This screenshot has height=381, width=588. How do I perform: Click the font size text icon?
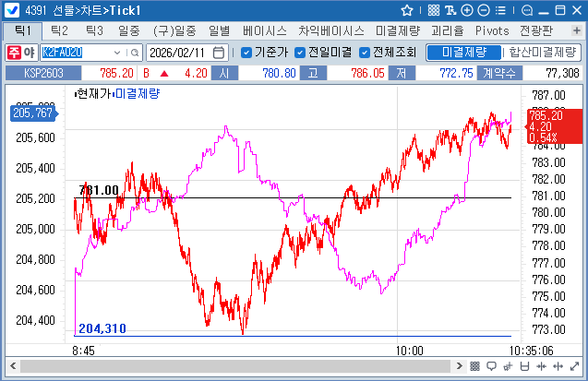pos(450,10)
